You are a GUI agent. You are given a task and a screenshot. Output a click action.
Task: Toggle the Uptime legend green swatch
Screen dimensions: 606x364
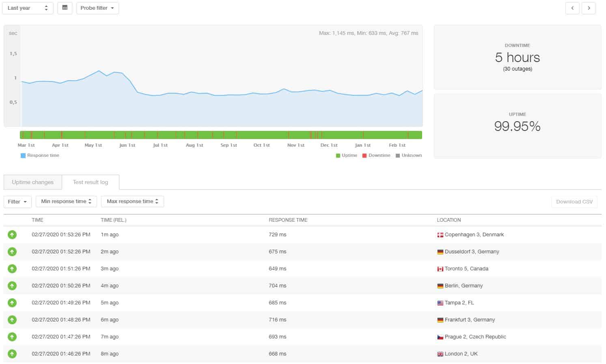pos(338,156)
